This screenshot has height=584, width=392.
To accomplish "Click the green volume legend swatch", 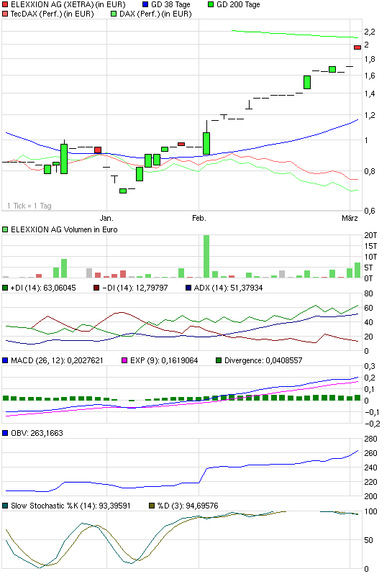I will (5, 230).
